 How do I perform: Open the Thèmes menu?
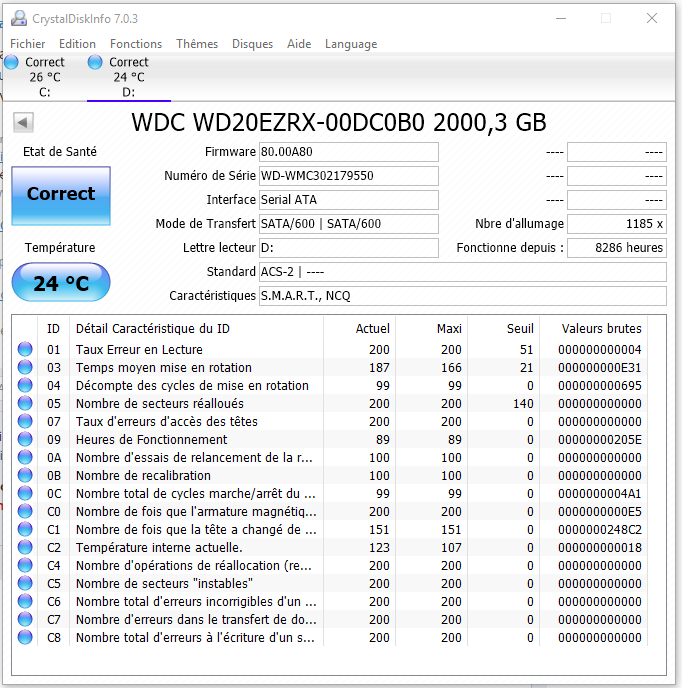click(197, 44)
